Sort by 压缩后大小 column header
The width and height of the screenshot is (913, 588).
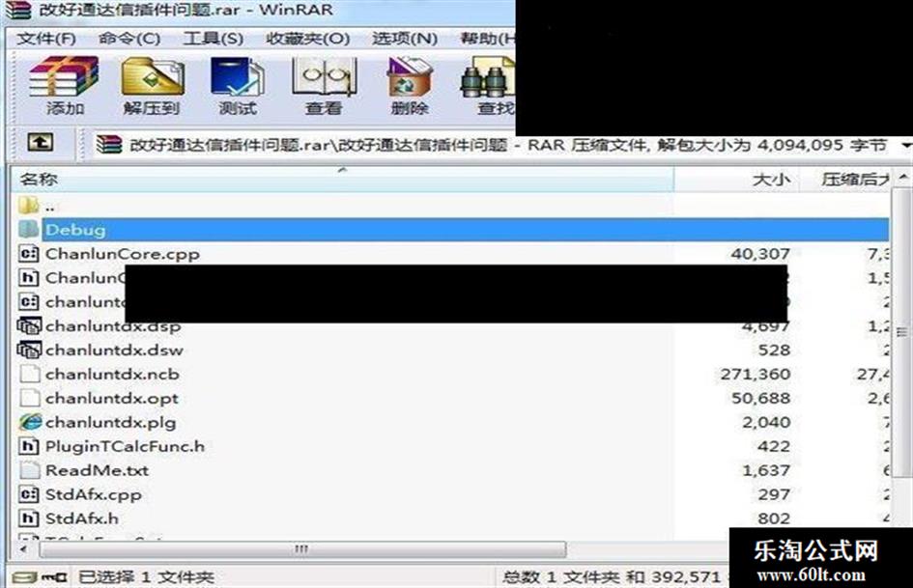(845, 180)
